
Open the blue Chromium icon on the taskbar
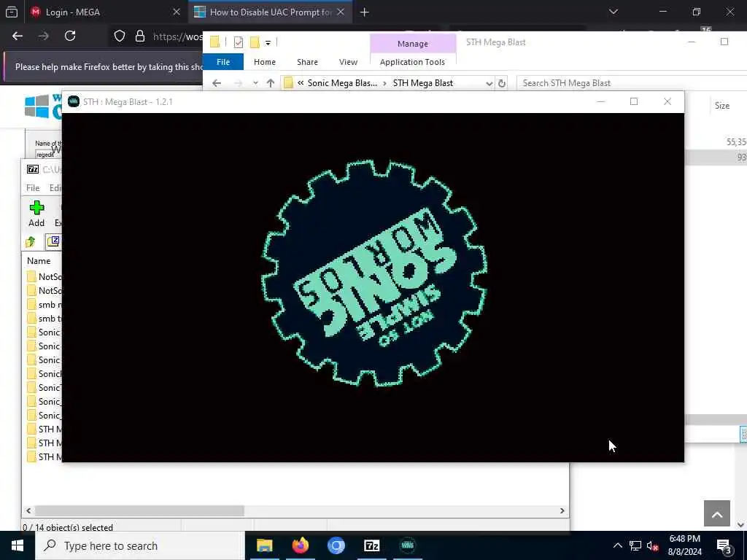click(336, 545)
